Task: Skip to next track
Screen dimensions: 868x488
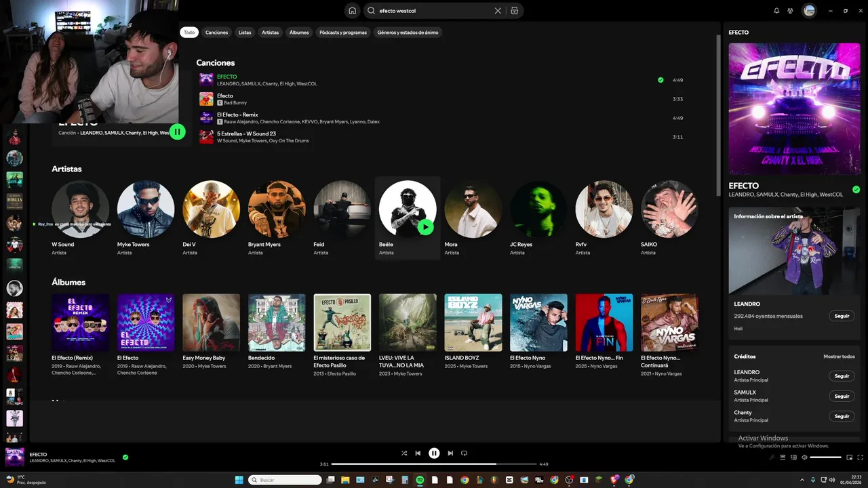Action: click(x=450, y=453)
